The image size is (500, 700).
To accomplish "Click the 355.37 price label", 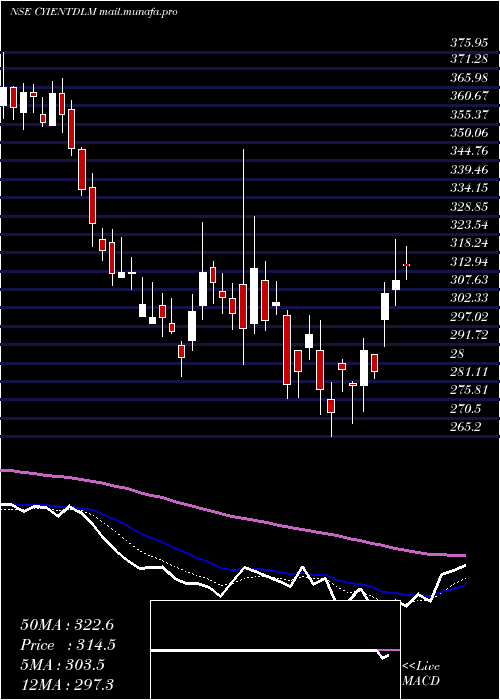I will pyautogui.click(x=469, y=114).
